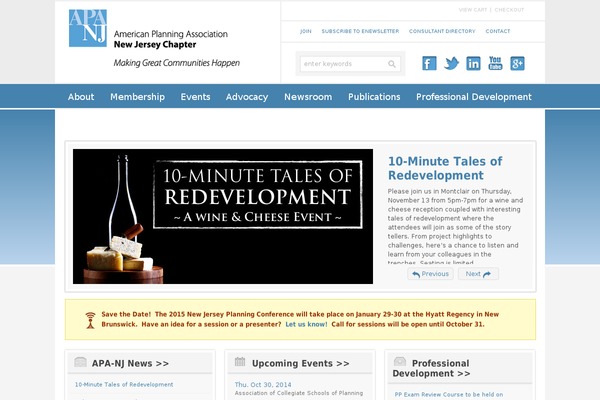Viewport: 600px width, 400px height.
Task: Click the APA NJ logo
Action: (x=88, y=28)
